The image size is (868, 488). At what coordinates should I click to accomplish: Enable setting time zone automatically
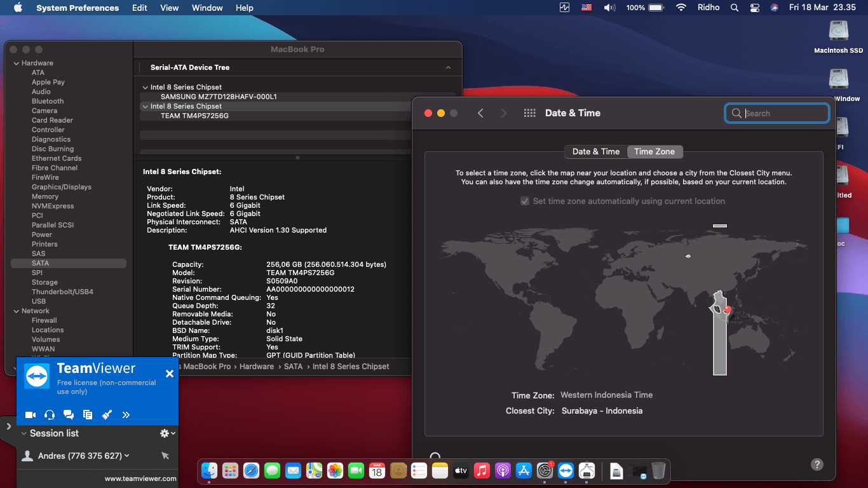[x=524, y=201]
